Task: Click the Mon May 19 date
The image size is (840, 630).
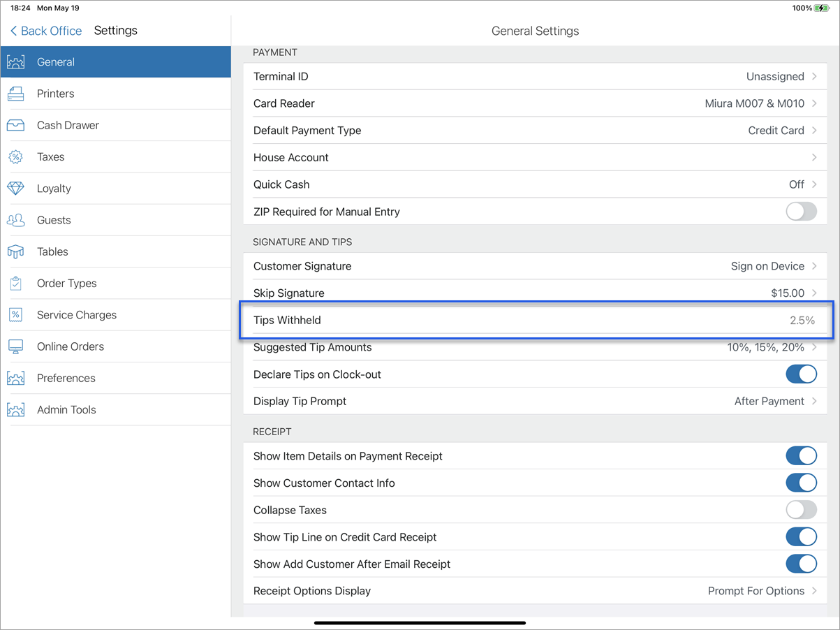Action: point(57,8)
